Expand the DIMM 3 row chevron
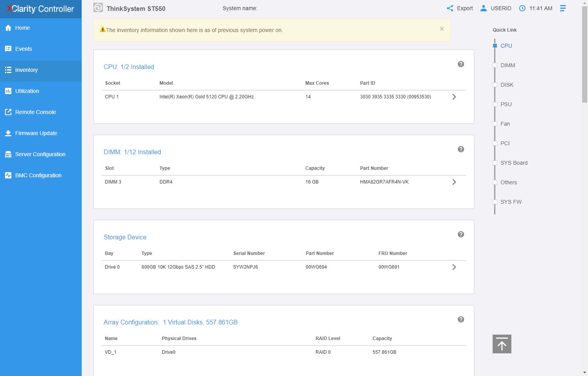The height and width of the screenshot is (376, 588). pos(454,182)
